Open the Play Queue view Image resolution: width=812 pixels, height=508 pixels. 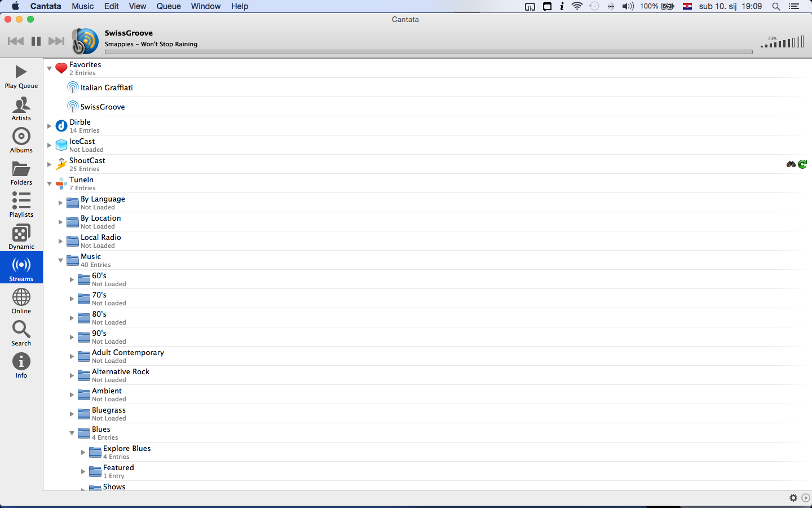tap(21, 76)
